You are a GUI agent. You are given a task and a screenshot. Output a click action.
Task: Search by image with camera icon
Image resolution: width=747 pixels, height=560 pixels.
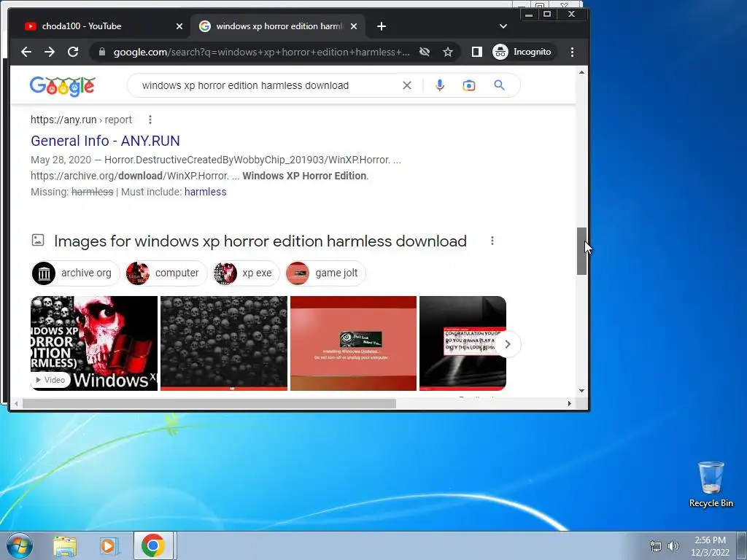[469, 85]
